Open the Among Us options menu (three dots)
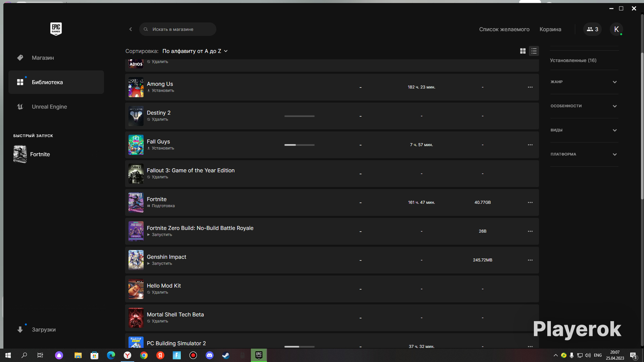Image resolution: width=644 pixels, height=362 pixels. (x=530, y=87)
